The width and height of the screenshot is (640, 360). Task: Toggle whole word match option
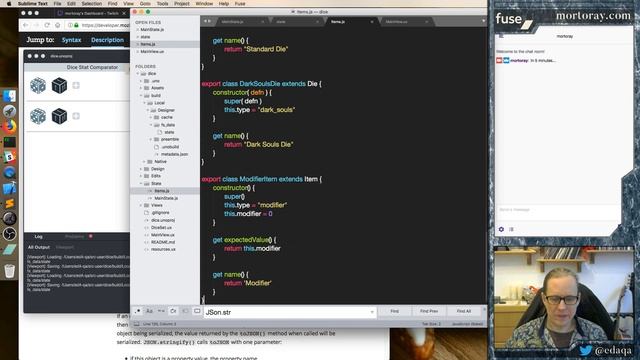point(161,311)
